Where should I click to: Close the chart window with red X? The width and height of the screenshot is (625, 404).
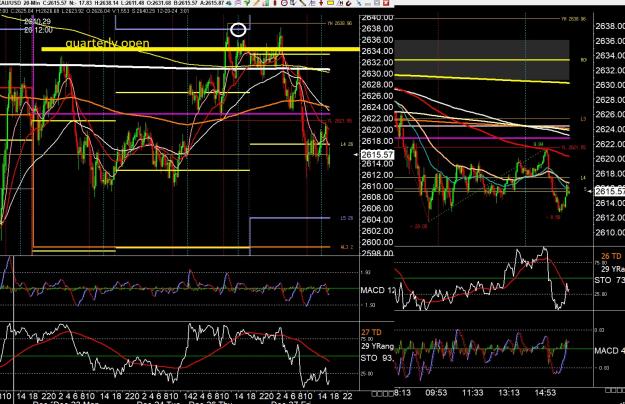[x=386, y=3]
